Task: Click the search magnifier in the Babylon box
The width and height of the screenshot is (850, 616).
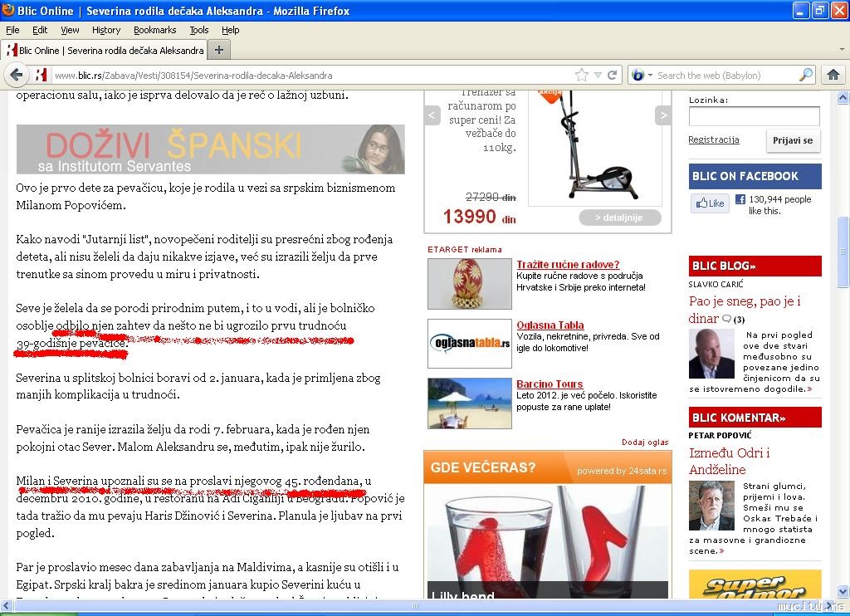Action: click(806, 75)
